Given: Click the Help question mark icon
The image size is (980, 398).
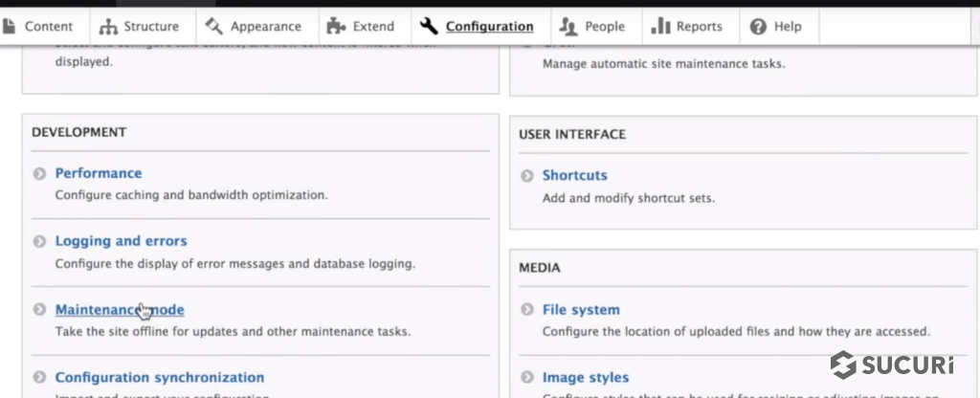Looking at the screenshot, I should pyautogui.click(x=758, y=27).
